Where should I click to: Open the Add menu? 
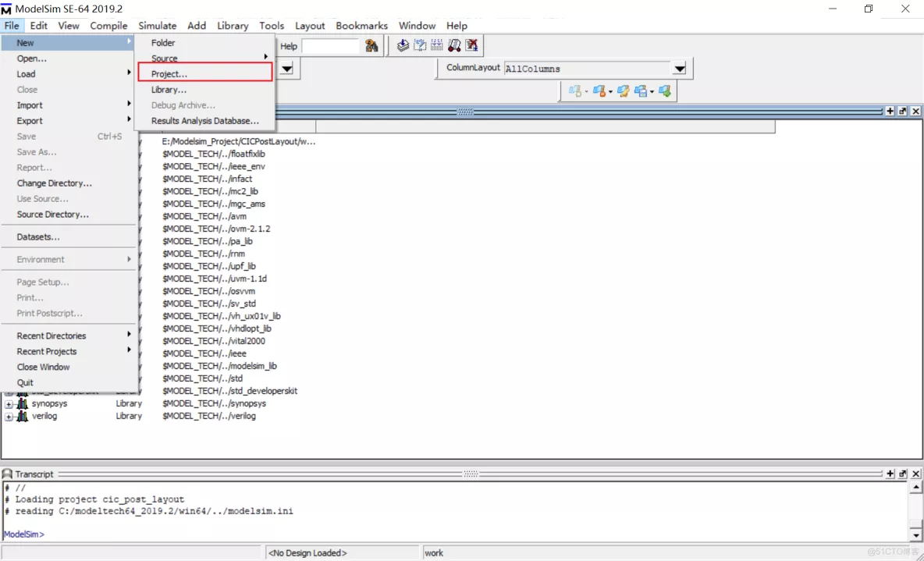tap(197, 25)
